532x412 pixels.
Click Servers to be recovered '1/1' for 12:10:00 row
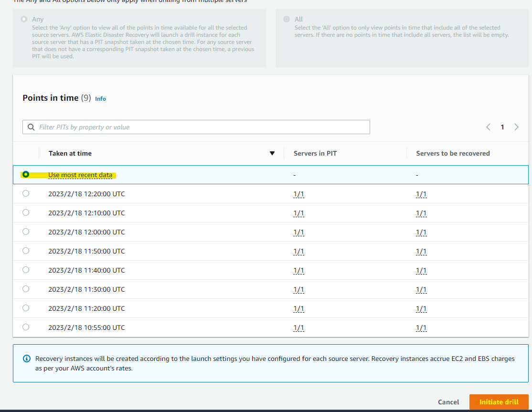(421, 213)
